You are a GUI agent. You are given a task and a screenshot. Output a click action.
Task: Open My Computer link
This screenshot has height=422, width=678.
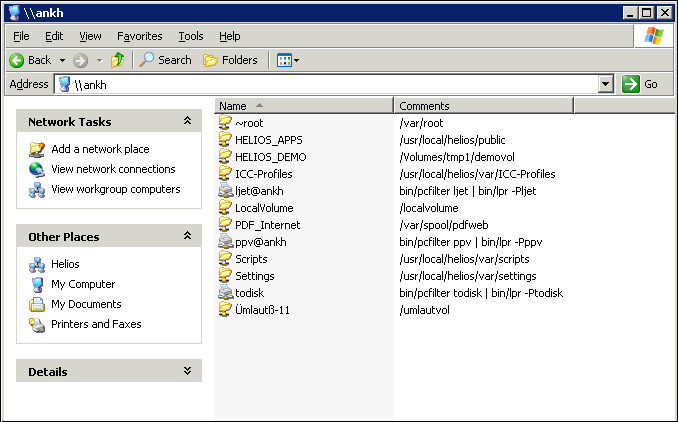point(83,284)
